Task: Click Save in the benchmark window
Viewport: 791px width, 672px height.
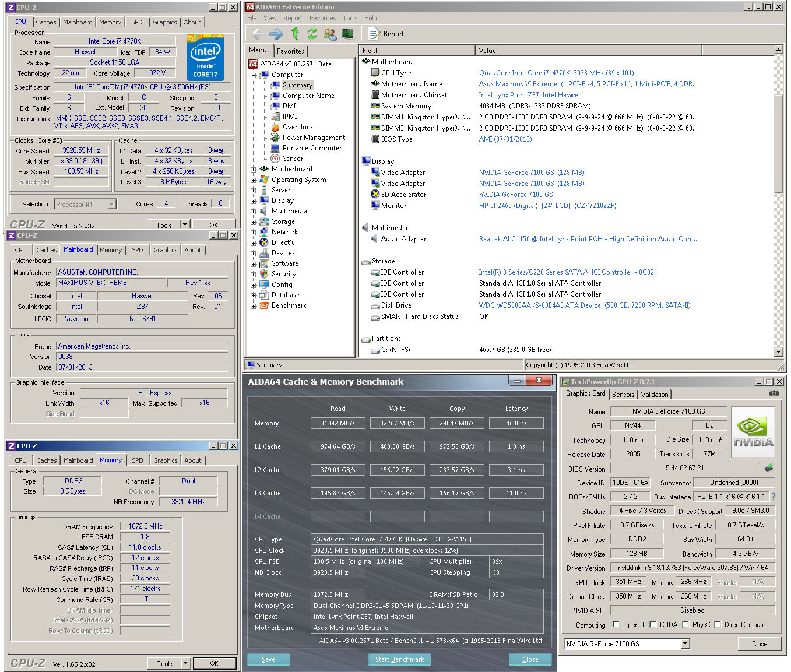Action: 268,659
